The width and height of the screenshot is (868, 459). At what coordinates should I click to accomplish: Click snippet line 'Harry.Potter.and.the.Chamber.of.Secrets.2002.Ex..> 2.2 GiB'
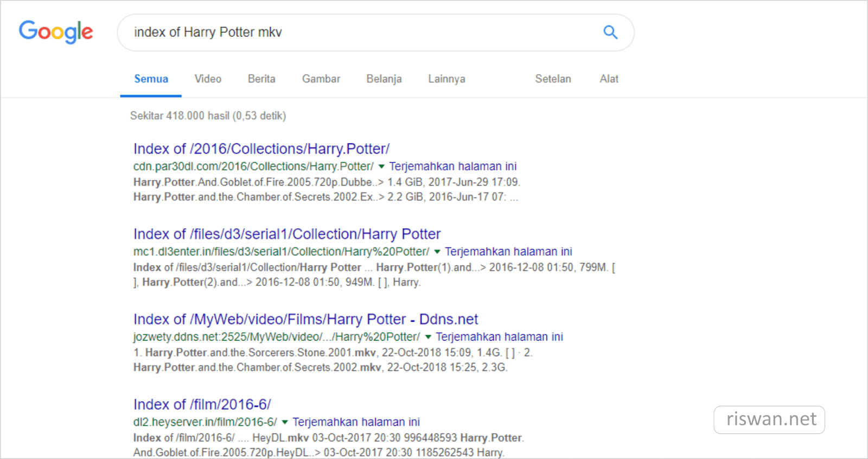tap(325, 197)
